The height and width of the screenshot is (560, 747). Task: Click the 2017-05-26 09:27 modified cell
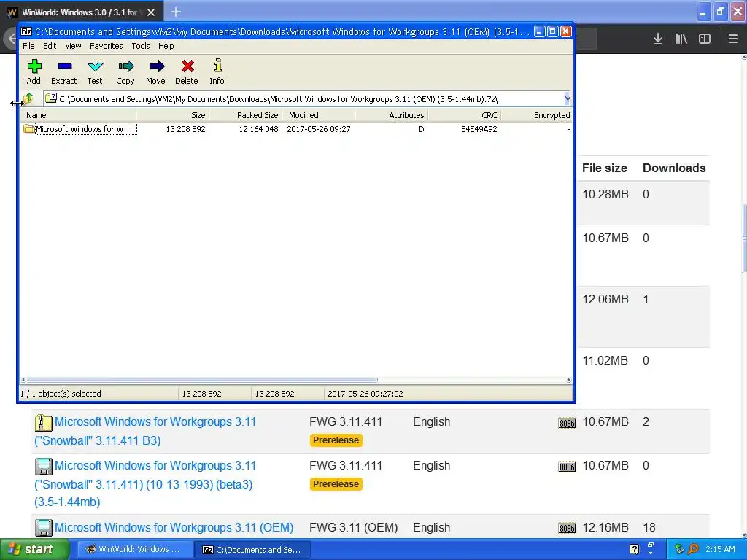(318, 129)
